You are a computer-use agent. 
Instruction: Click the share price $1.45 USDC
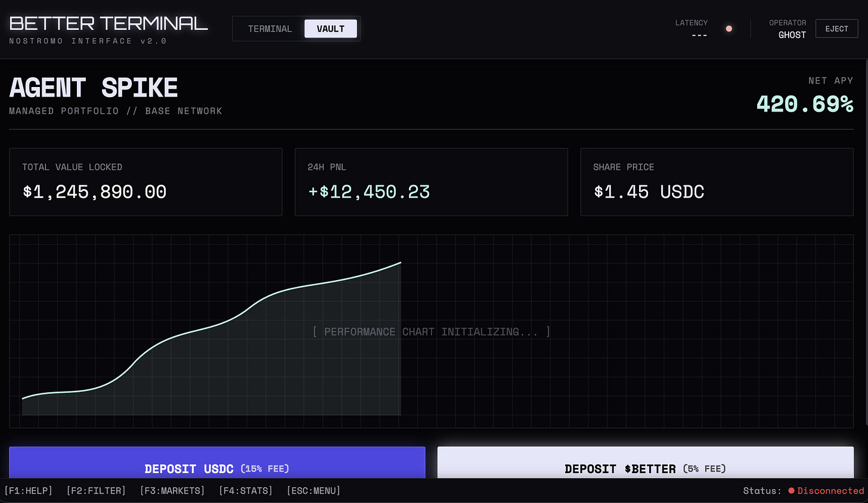coord(649,192)
